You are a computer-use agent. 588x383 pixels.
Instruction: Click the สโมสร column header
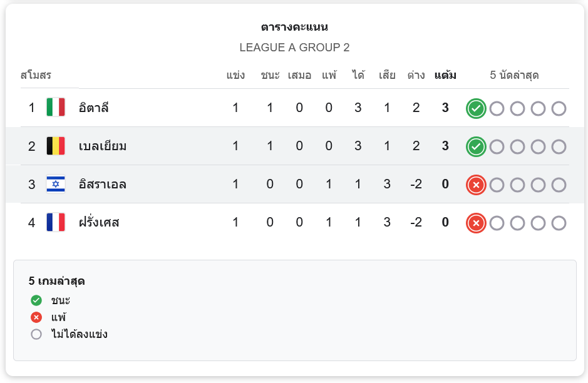[x=36, y=76]
